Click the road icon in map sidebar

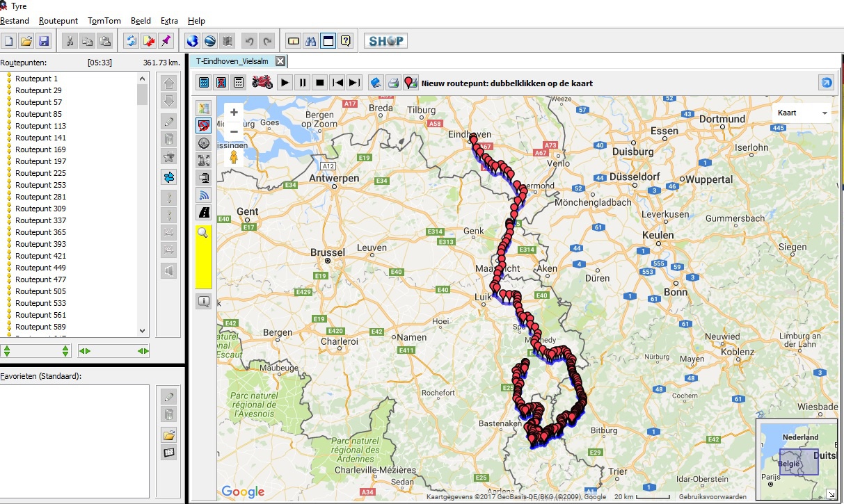(204, 212)
